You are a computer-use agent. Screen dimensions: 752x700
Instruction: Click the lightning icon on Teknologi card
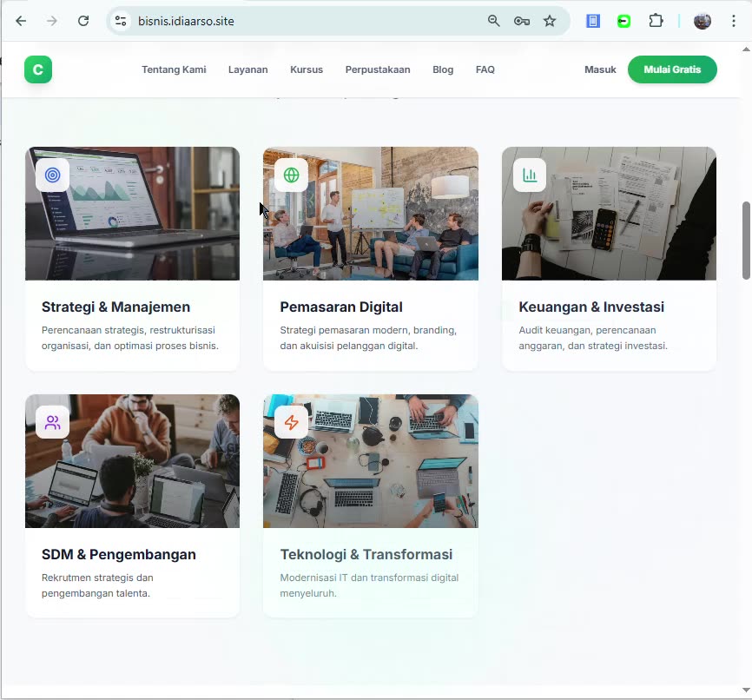(291, 422)
